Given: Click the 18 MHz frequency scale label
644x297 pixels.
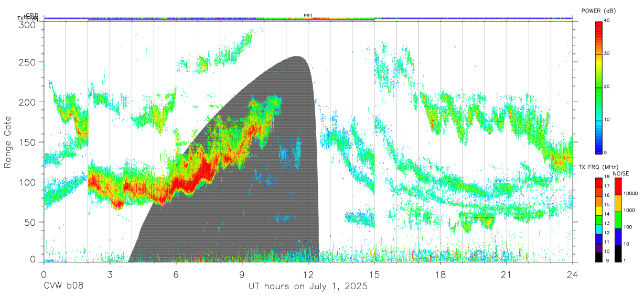Looking at the screenshot, I should 607,177.
